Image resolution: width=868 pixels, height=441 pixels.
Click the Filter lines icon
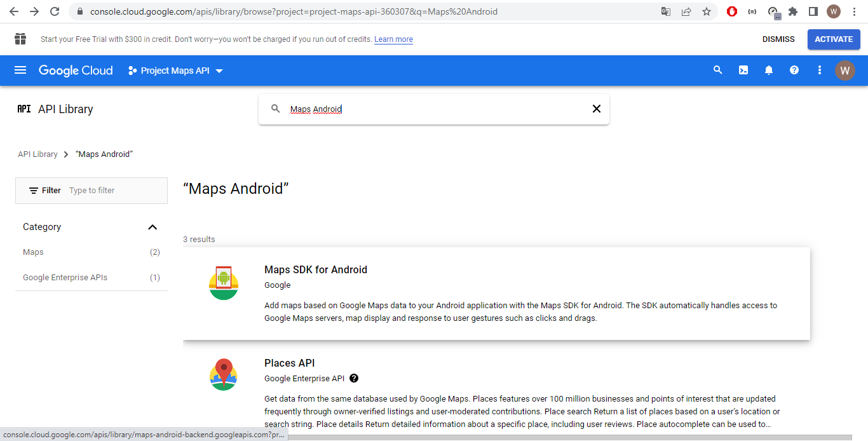tap(34, 191)
